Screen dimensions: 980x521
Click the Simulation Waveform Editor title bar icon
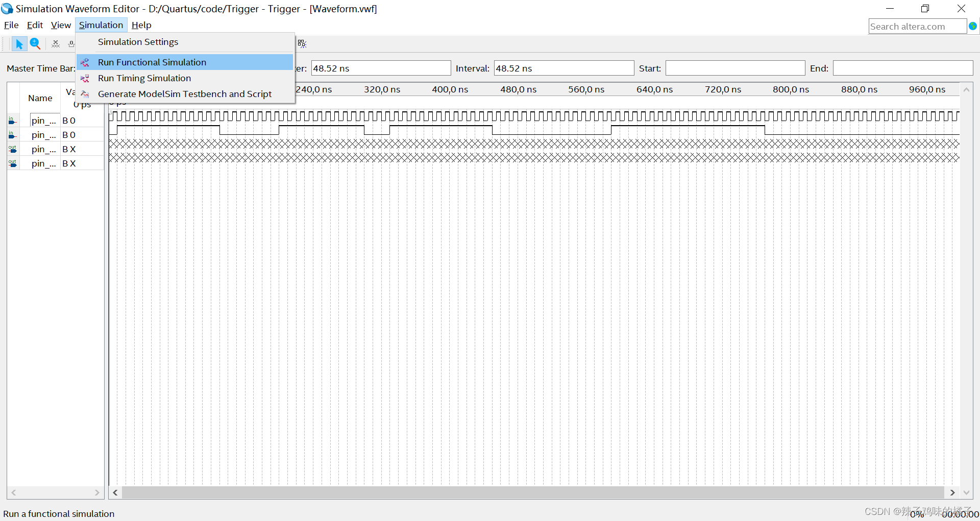pos(7,9)
